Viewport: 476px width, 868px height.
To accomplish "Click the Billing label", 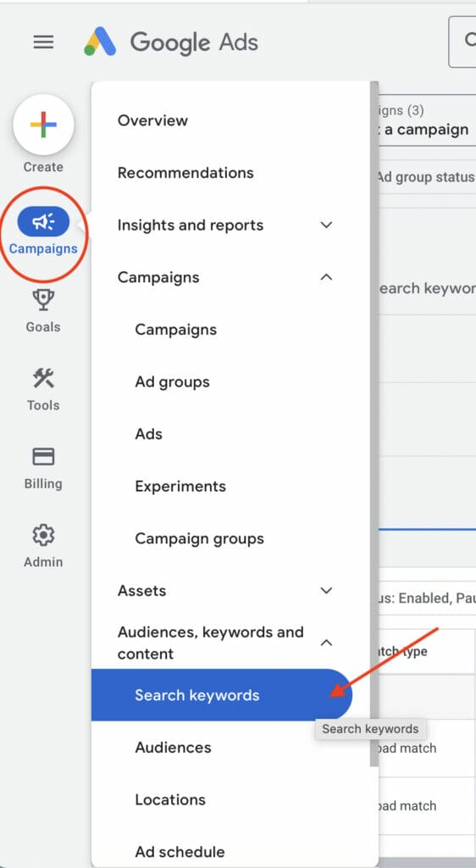I will 43,484.
